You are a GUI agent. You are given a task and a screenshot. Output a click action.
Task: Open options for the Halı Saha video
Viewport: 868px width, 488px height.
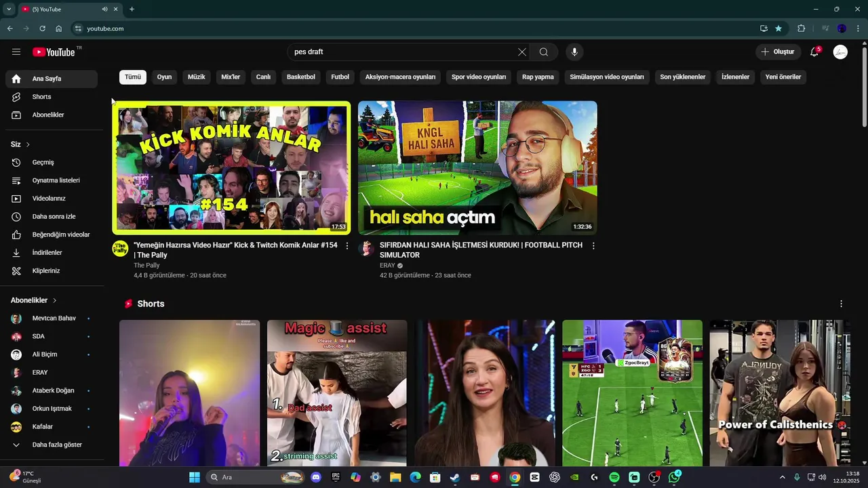click(593, 246)
